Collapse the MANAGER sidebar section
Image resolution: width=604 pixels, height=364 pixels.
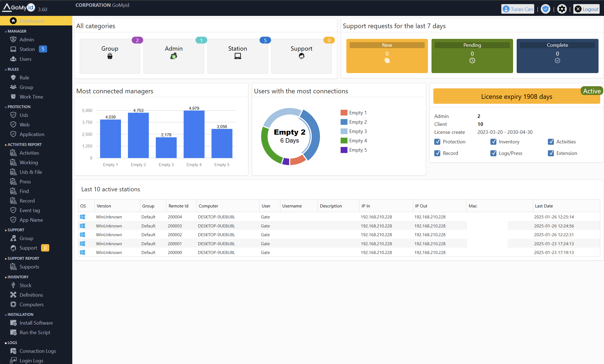17,31
